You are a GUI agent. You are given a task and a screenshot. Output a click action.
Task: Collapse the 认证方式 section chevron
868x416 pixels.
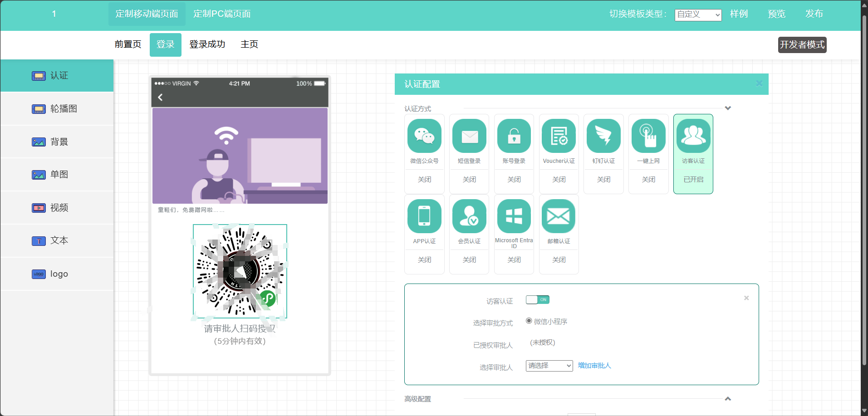pos(728,108)
